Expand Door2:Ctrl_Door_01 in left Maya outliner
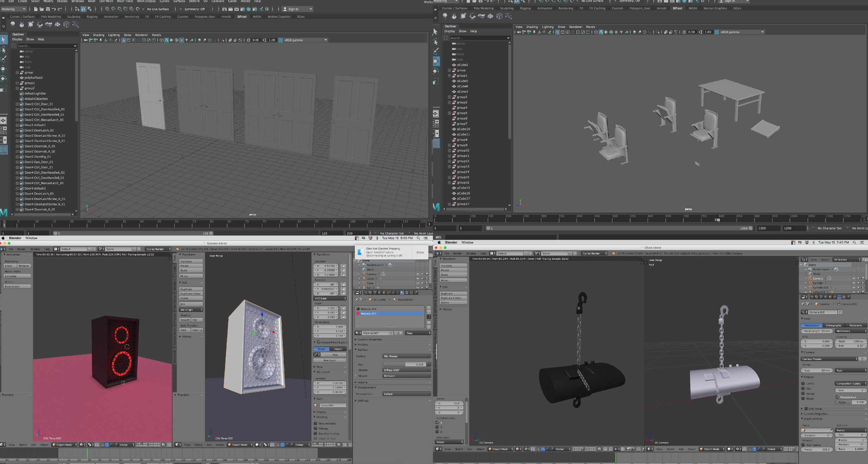 click(17, 104)
